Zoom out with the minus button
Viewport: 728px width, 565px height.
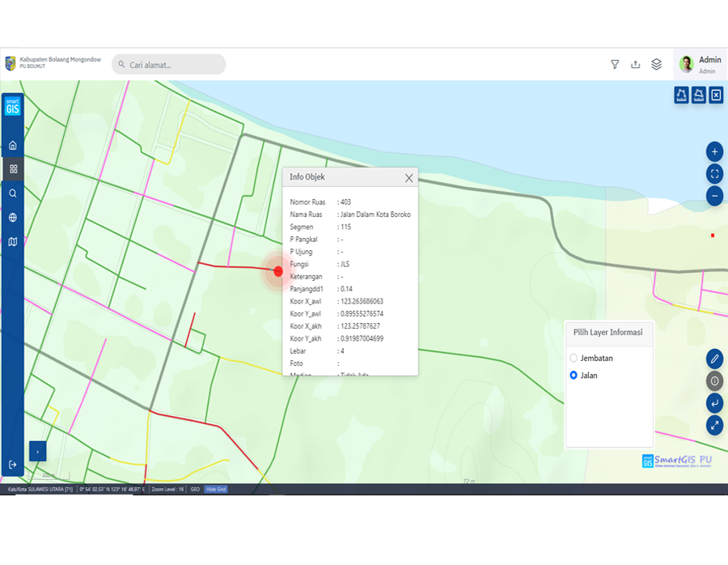click(714, 195)
